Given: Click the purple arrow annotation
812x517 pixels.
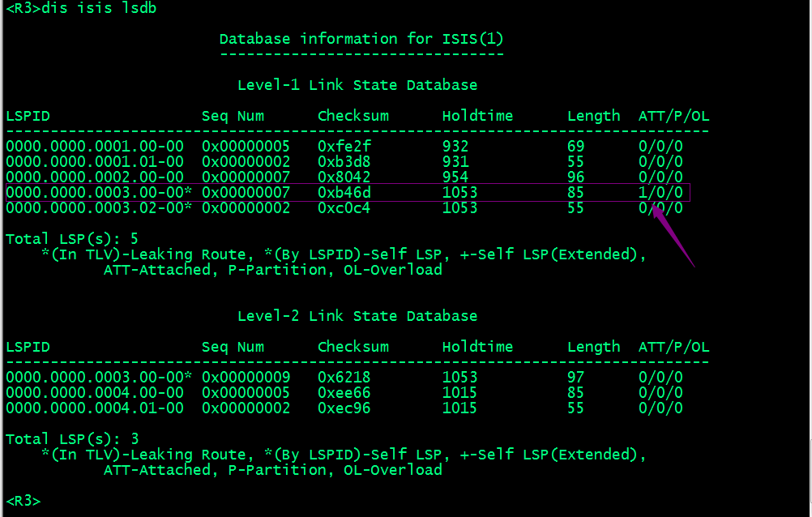Looking at the screenshot, I should [x=672, y=235].
